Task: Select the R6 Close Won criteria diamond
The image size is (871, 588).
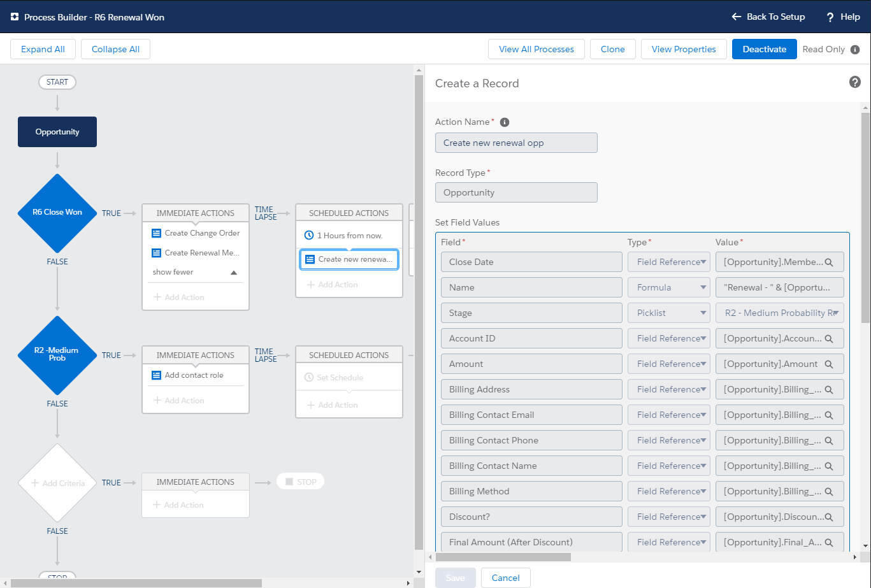Action: pos(57,213)
